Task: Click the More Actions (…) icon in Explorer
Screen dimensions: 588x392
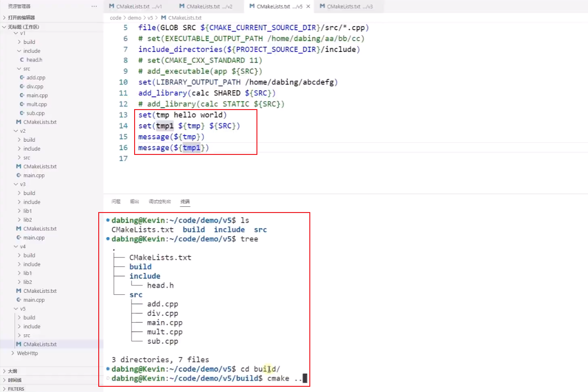Action: point(94,6)
